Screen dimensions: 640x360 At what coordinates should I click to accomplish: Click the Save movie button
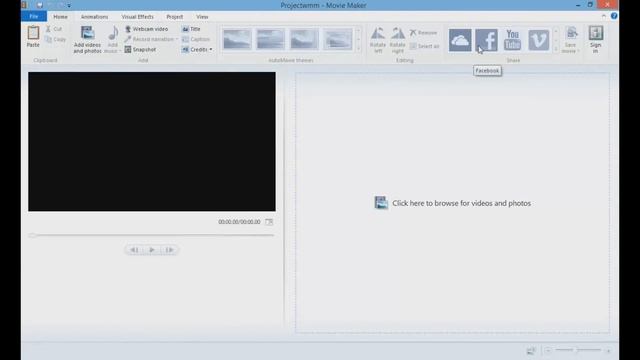(571, 40)
